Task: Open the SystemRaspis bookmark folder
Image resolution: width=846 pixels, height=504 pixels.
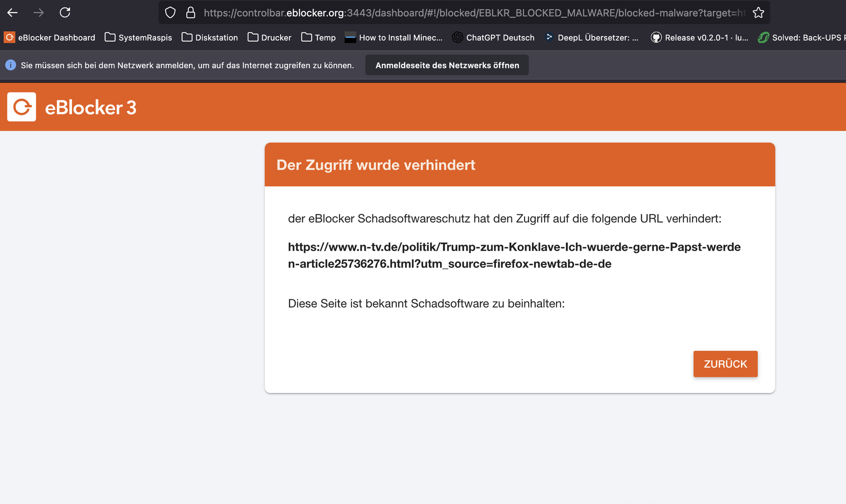Action: tap(138, 37)
